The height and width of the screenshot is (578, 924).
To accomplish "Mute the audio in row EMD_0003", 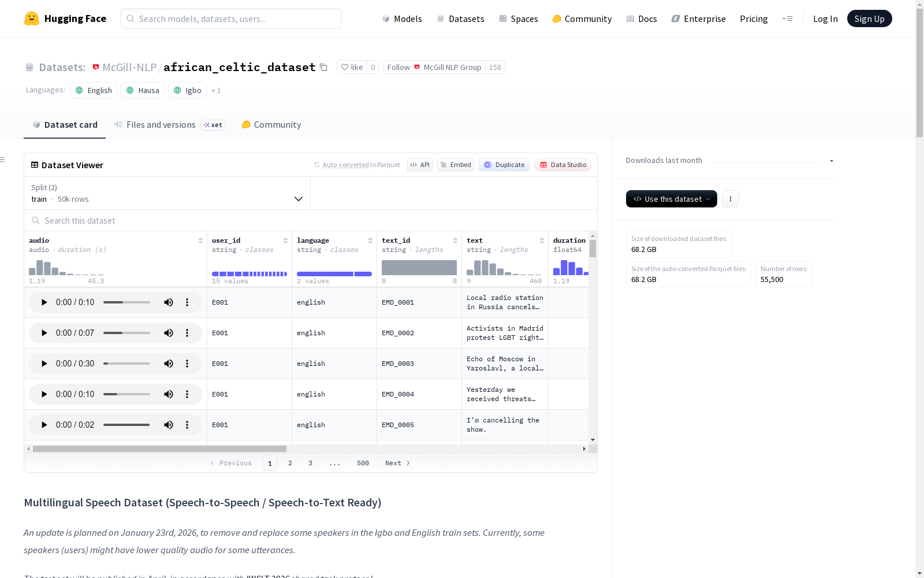I will [169, 364].
